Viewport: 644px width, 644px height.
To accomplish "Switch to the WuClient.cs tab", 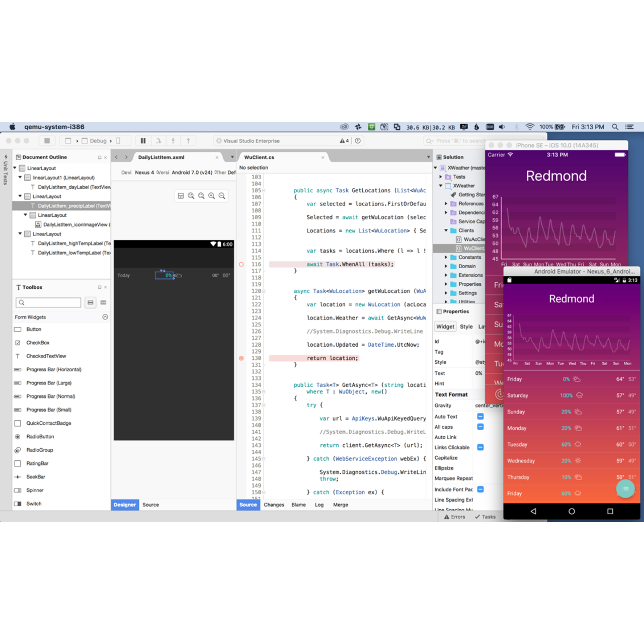I will pyautogui.click(x=259, y=157).
